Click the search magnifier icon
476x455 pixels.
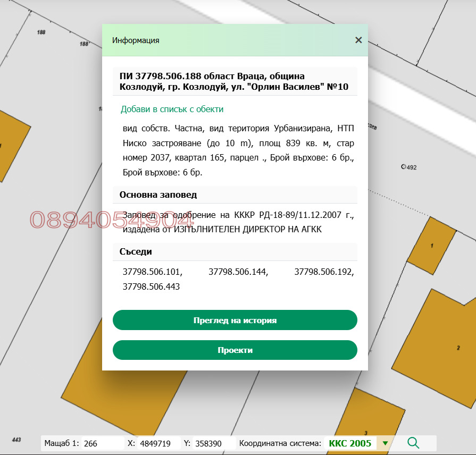coord(413,442)
